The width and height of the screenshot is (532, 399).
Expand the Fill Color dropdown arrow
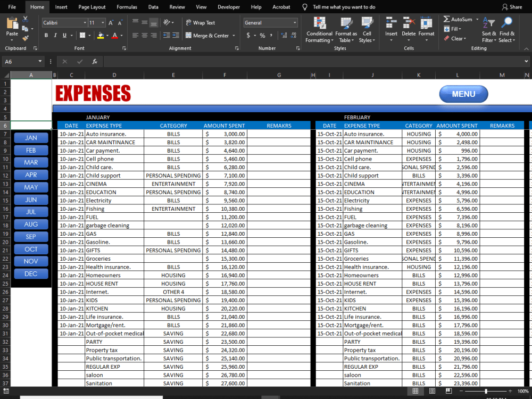(106, 35)
